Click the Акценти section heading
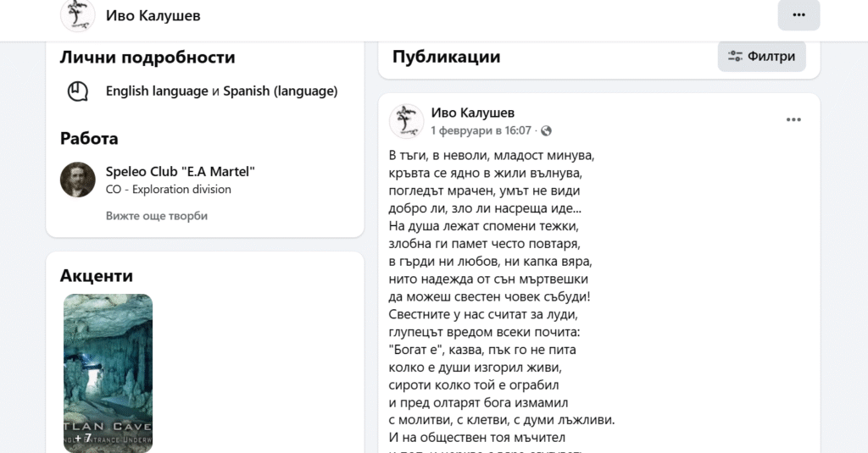The width and height of the screenshot is (868, 453). pos(97,275)
